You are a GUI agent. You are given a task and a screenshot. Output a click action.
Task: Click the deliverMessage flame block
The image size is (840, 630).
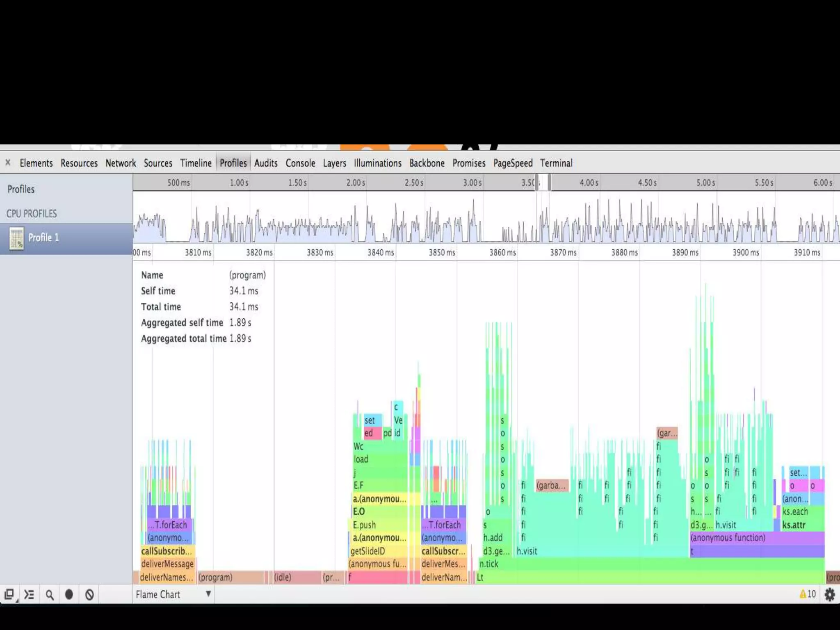(x=167, y=564)
